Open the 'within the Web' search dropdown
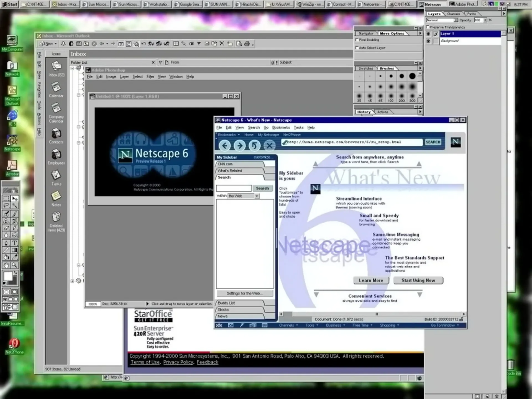532x399 pixels. [x=257, y=196]
